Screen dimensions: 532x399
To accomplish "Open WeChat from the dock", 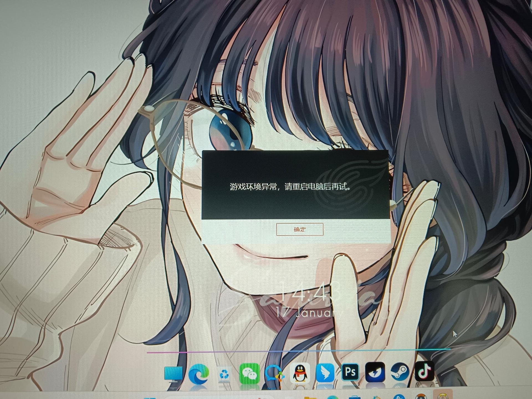I will pyautogui.click(x=249, y=373).
